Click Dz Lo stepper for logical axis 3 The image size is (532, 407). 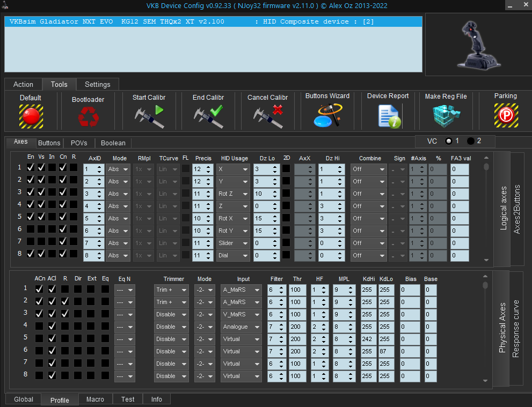click(x=275, y=194)
